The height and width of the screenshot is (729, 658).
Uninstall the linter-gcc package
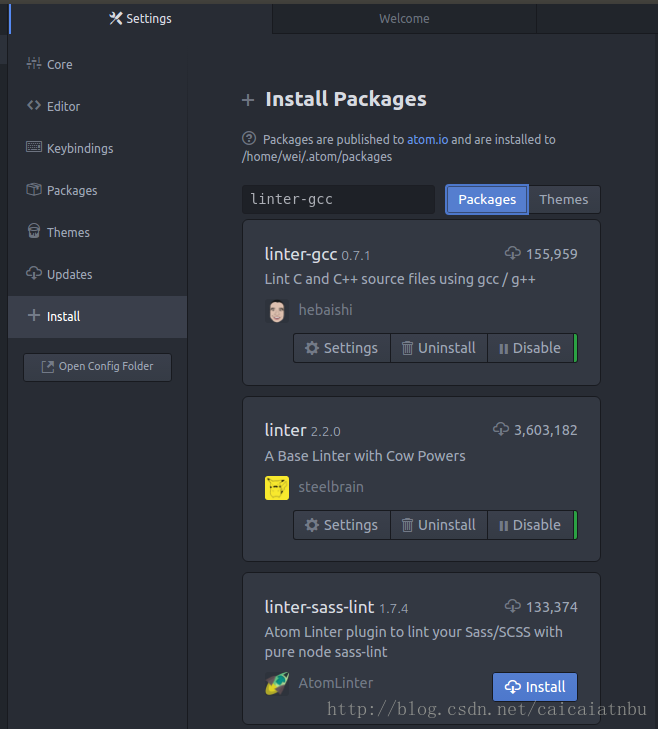[x=438, y=348]
